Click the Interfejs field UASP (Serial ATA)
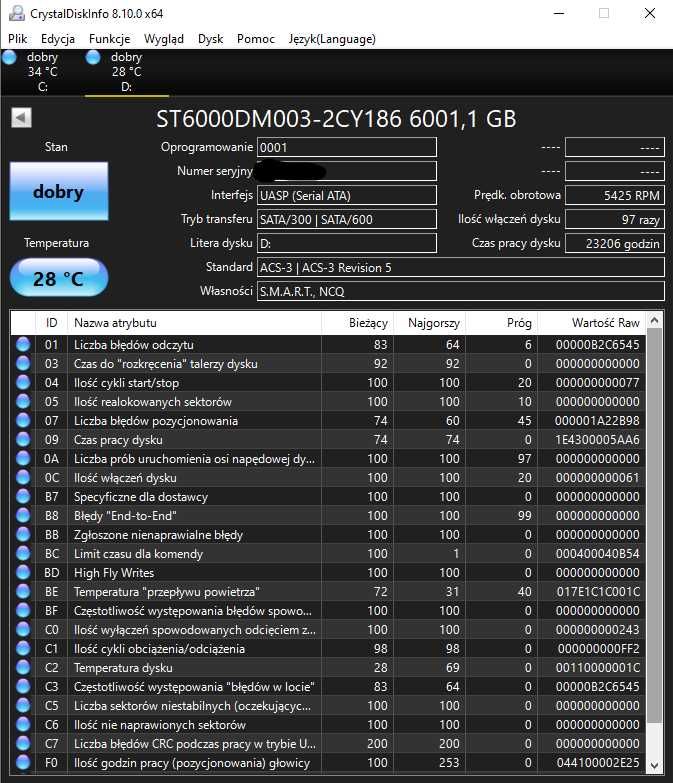 pyautogui.click(x=347, y=195)
